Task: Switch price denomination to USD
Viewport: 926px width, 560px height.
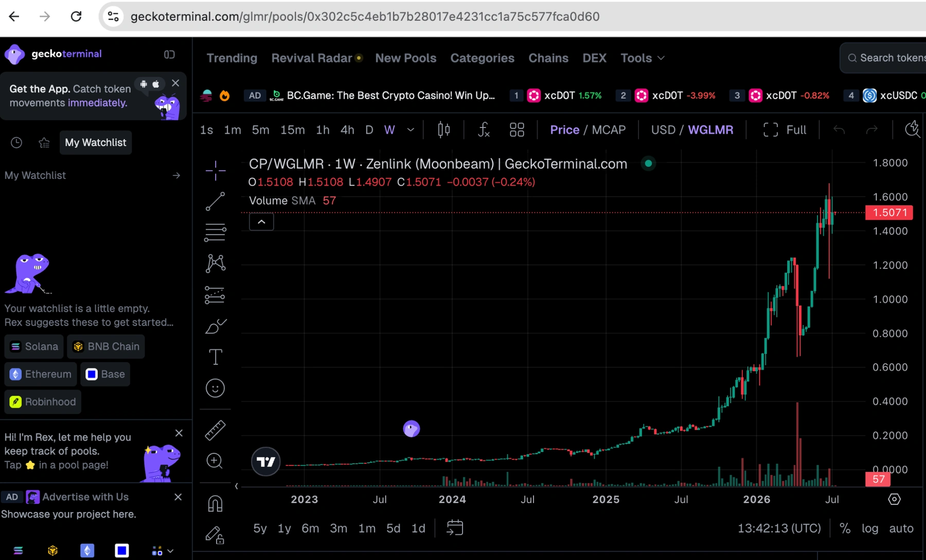Action: click(x=663, y=130)
